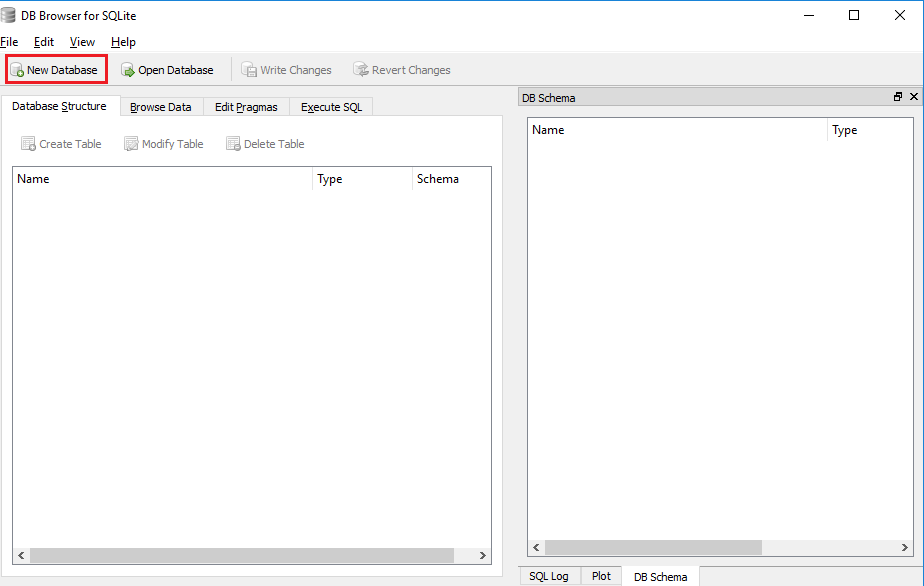The height and width of the screenshot is (586, 924).
Task: Click the Modify Table button label
Action: click(x=173, y=144)
